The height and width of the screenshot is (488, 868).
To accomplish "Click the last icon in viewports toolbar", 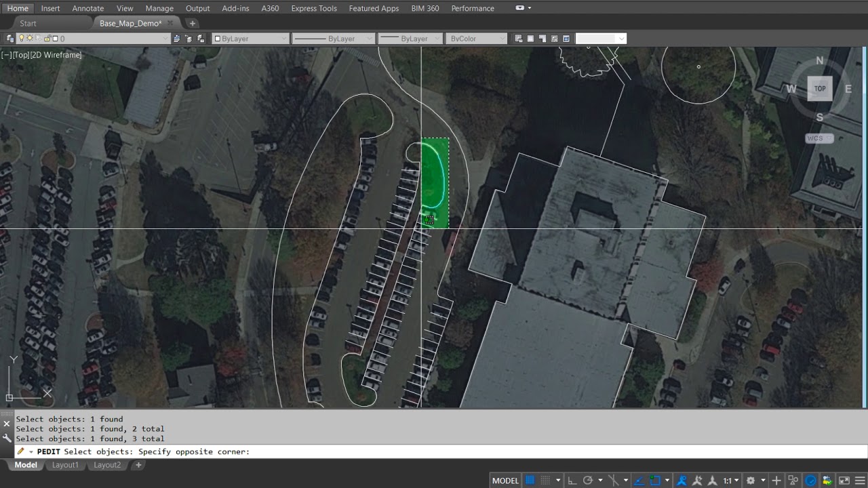I will click(566, 39).
